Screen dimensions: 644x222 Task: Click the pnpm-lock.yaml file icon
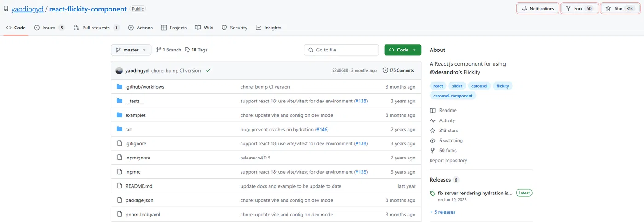[120, 215]
